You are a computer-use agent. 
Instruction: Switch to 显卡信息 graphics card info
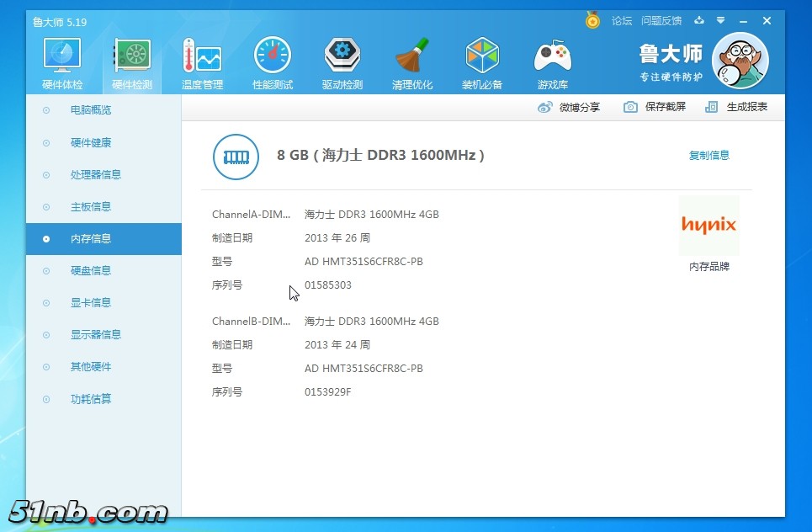pyautogui.click(x=91, y=302)
